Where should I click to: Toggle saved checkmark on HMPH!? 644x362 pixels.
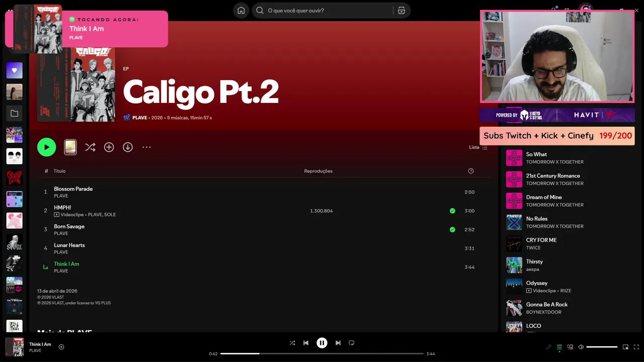(x=452, y=211)
